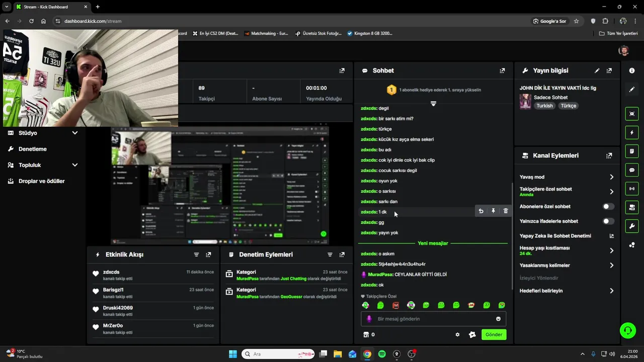Click the chat message input field

pyautogui.click(x=433, y=319)
